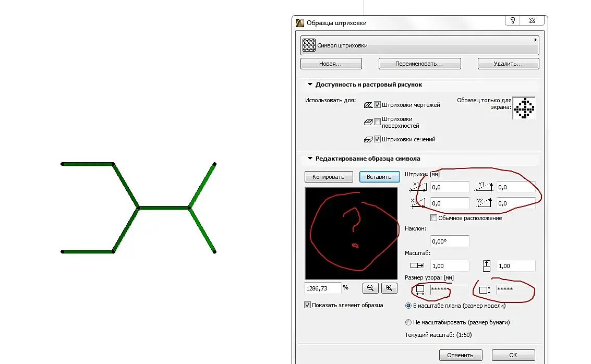Click the horizontal scale icon
Image resolution: width=591 pixels, height=364 pixels.
(417, 265)
